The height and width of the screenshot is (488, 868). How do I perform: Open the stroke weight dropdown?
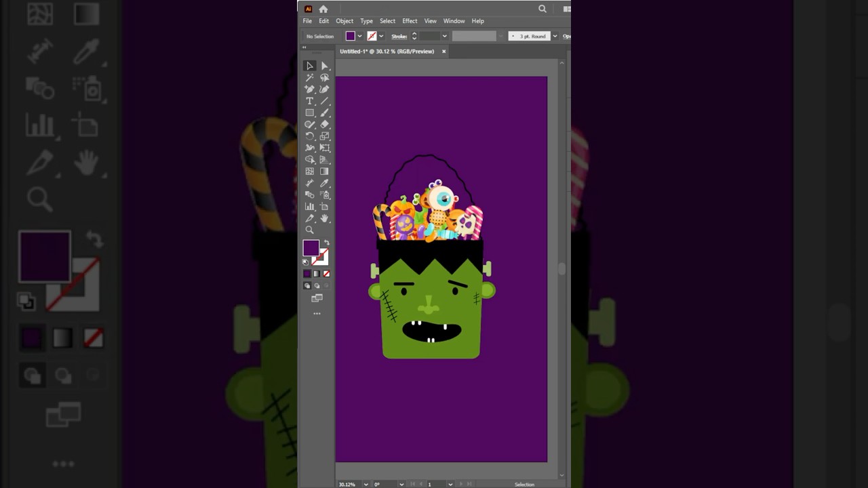444,37
